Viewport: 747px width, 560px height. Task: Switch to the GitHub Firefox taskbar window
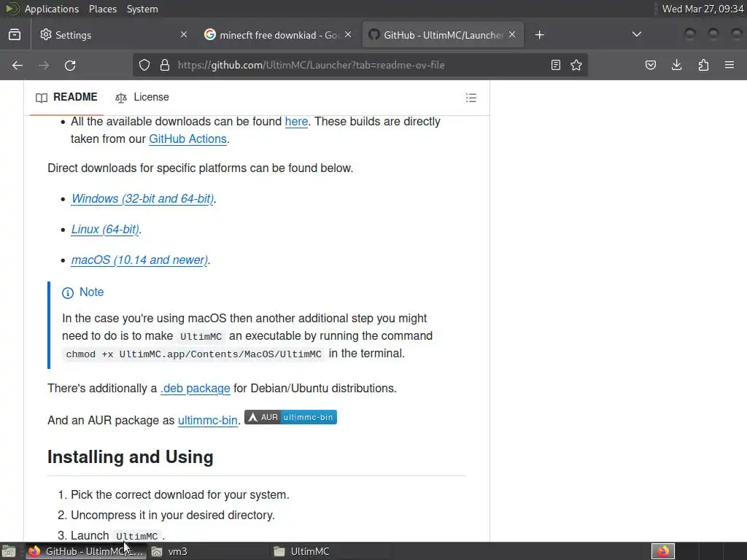[85, 551]
